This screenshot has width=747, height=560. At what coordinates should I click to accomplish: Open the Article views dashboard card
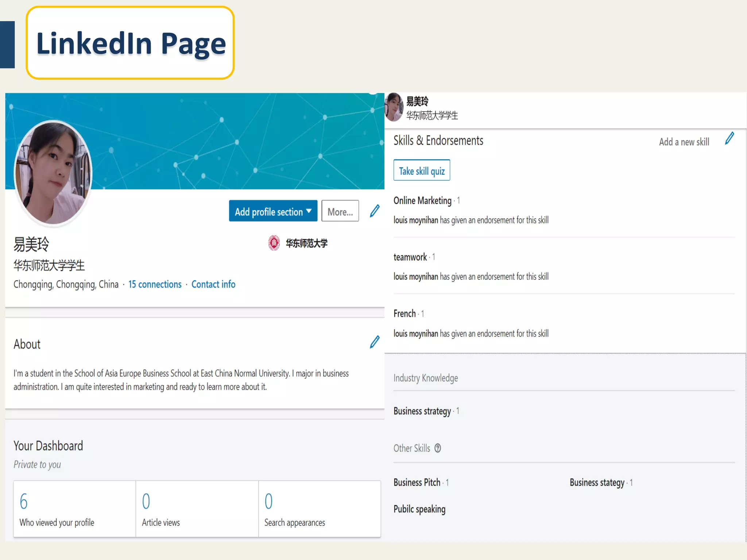(x=197, y=509)
